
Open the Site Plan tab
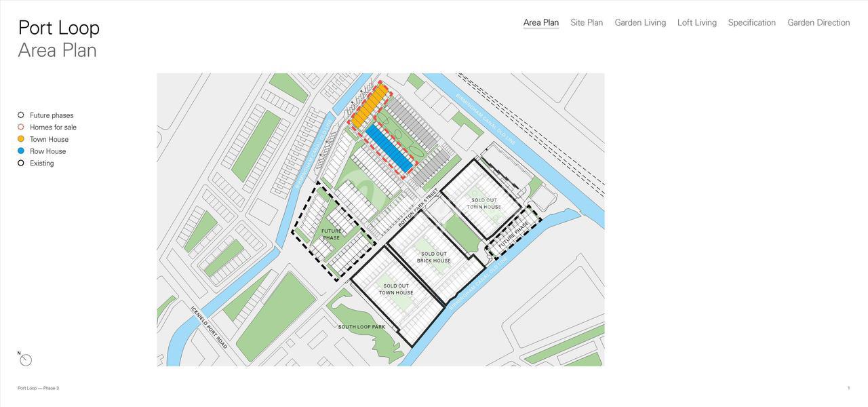(586, 22)
